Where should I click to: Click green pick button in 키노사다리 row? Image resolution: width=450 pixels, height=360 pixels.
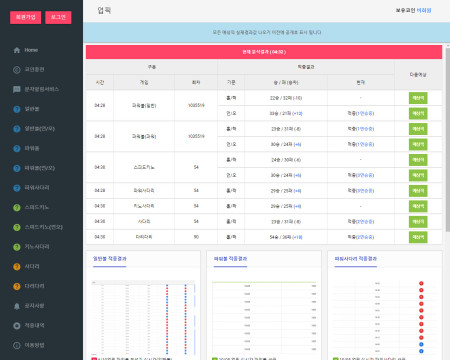click(x=418, y=206)
